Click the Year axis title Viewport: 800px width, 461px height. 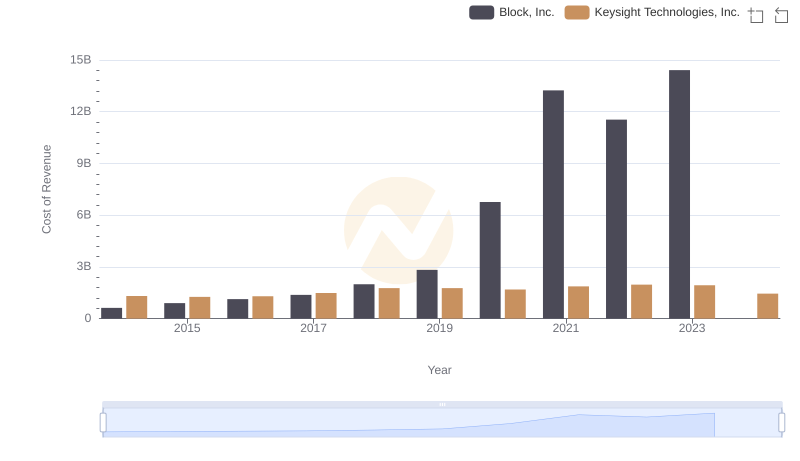coord(439,370)
